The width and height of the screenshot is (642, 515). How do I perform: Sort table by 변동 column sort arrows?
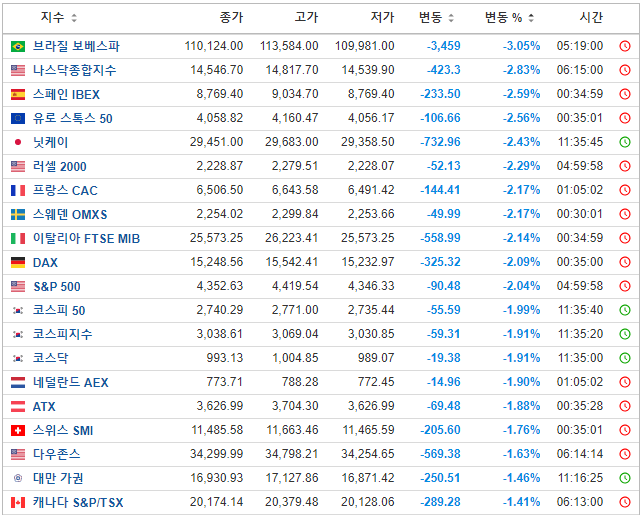click(451, 18)
